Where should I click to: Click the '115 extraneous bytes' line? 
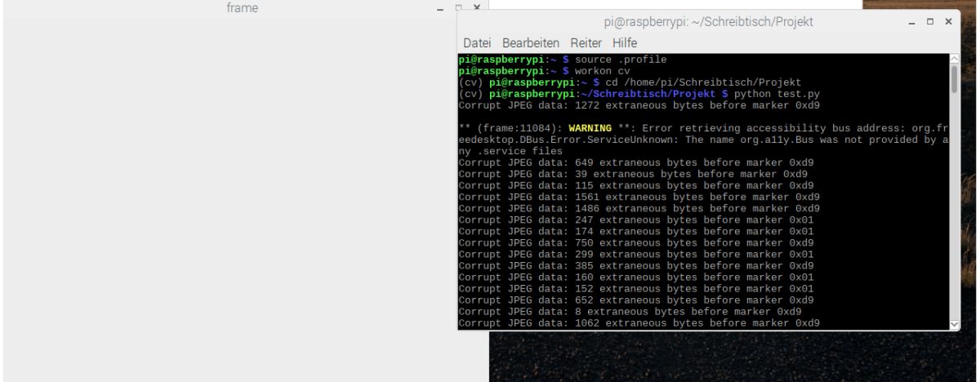636,185
